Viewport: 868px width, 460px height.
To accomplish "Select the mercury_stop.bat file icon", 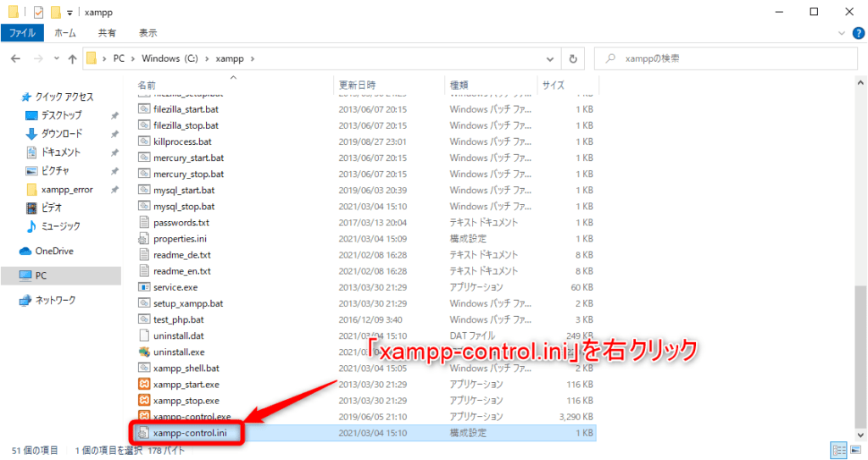I will (144, 174).
